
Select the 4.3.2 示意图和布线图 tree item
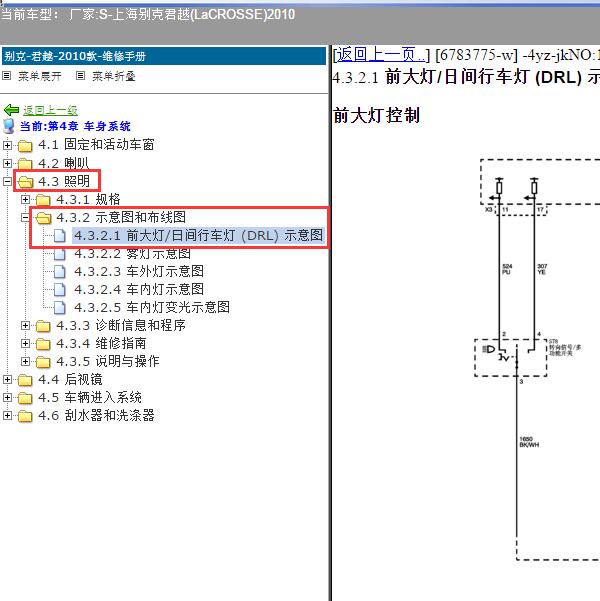(x=121, y=217)
